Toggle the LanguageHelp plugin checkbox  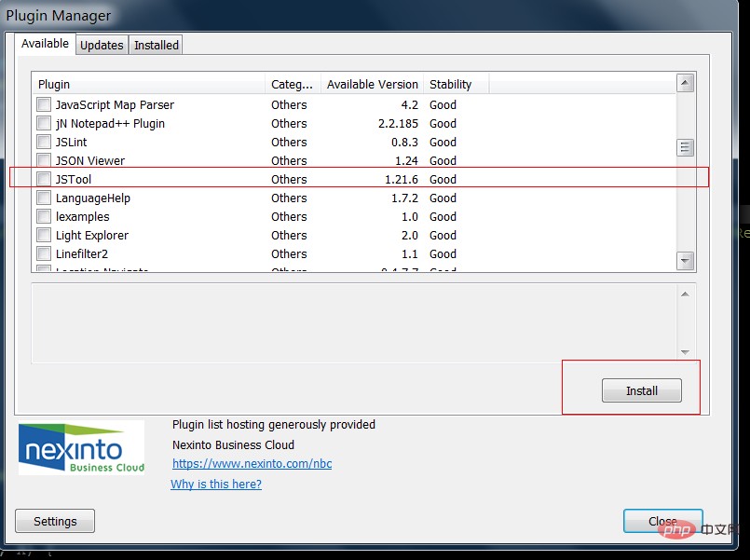coord(44,198)
